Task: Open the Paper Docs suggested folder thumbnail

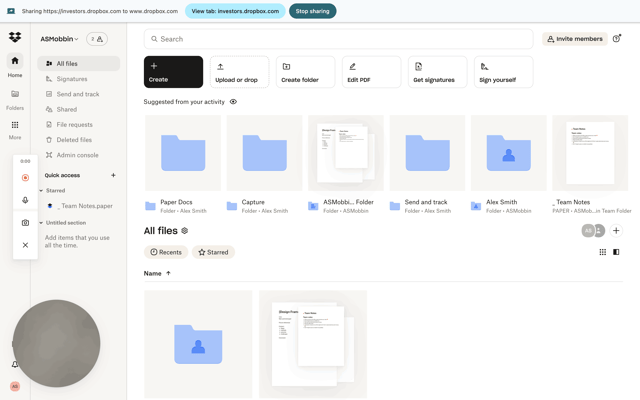Action: [x=183, y=153]
